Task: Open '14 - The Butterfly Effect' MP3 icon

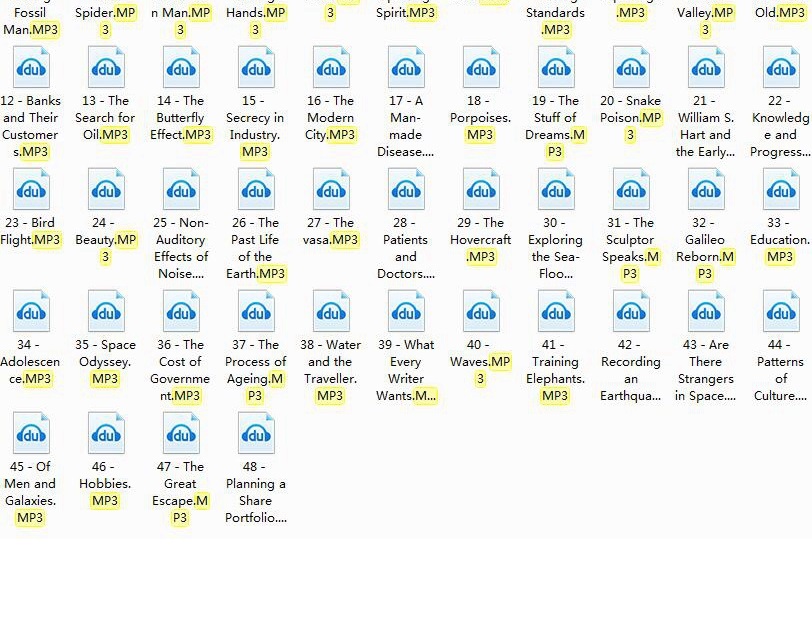Action: tap(181, 68)
